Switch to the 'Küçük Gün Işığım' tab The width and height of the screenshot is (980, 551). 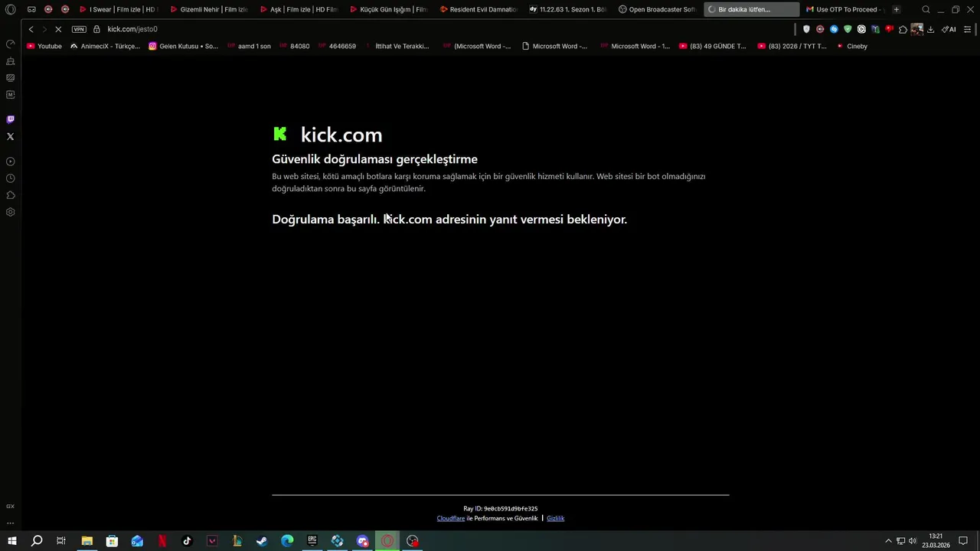pos(388,10)
